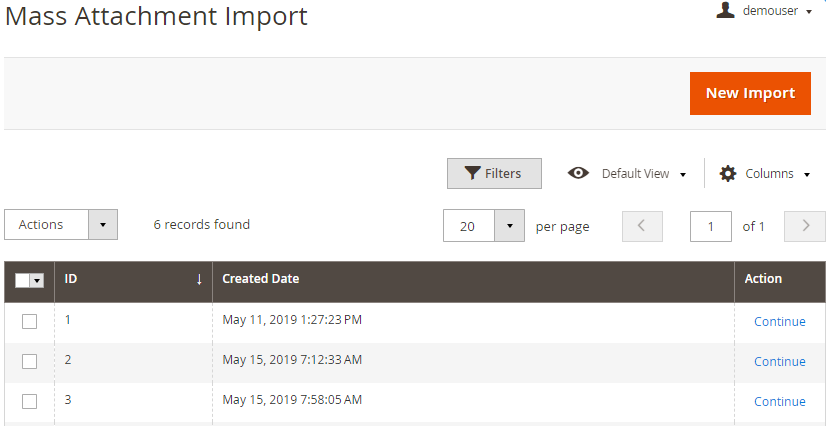This screenshot has height=426, width=826.
Task: Expand the per page count dropdown
Action: 509,226
